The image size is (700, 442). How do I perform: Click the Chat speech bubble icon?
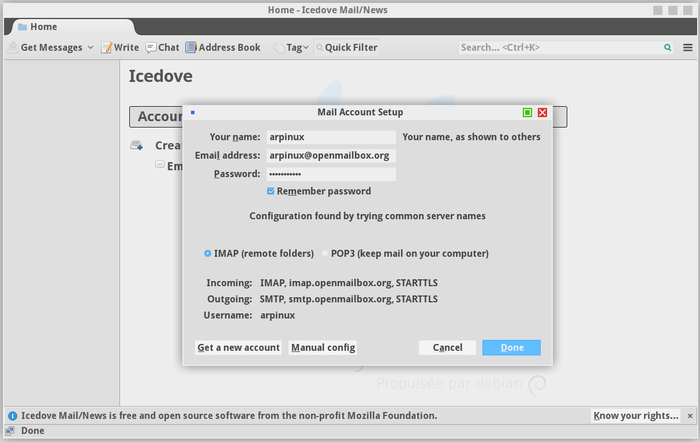pyautogui.click(x=151, y=47)
